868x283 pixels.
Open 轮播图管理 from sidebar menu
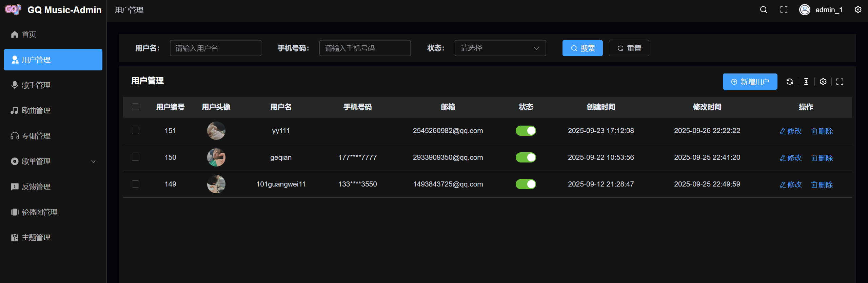[40, 212]
